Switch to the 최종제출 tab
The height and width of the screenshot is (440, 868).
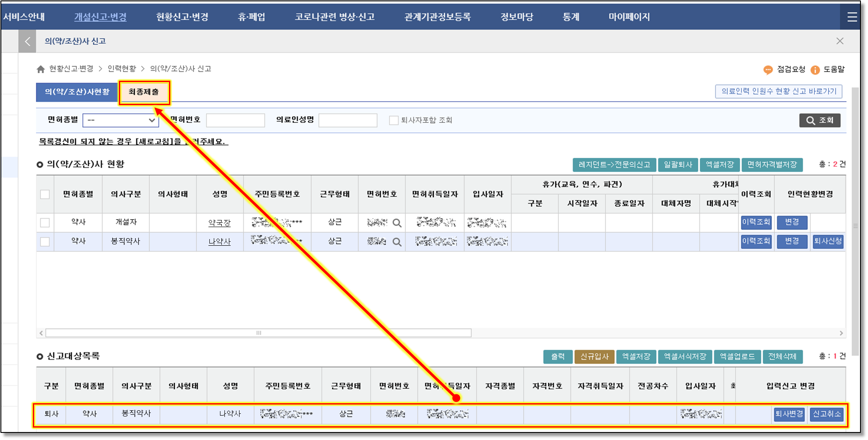click(x=144, y=92)
